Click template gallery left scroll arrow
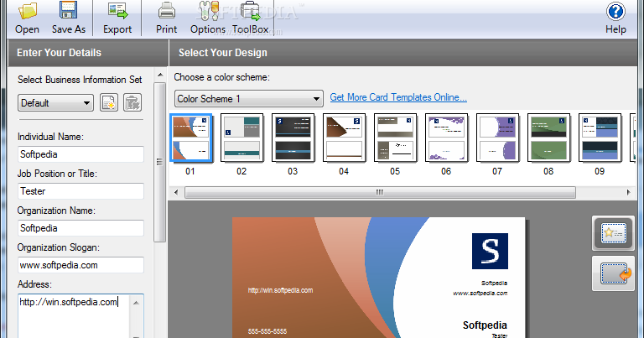The width and height of the screenshot is (644, 338). [177, 192]
